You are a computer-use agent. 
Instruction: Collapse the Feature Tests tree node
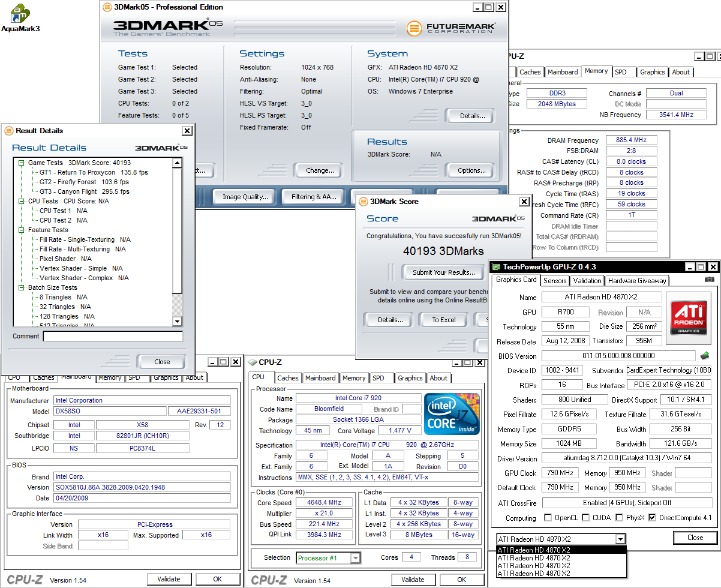pyautogui.click(x=22, y=230)
